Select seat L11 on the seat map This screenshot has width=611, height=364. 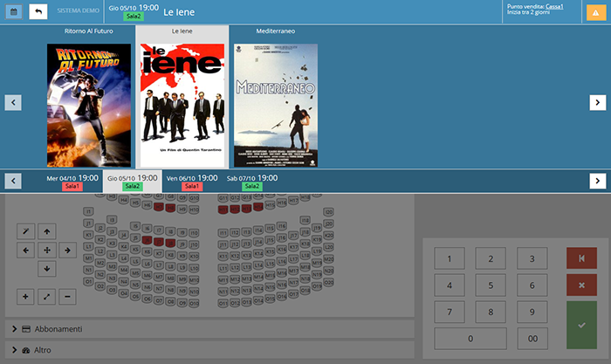[x=223, y=268]
